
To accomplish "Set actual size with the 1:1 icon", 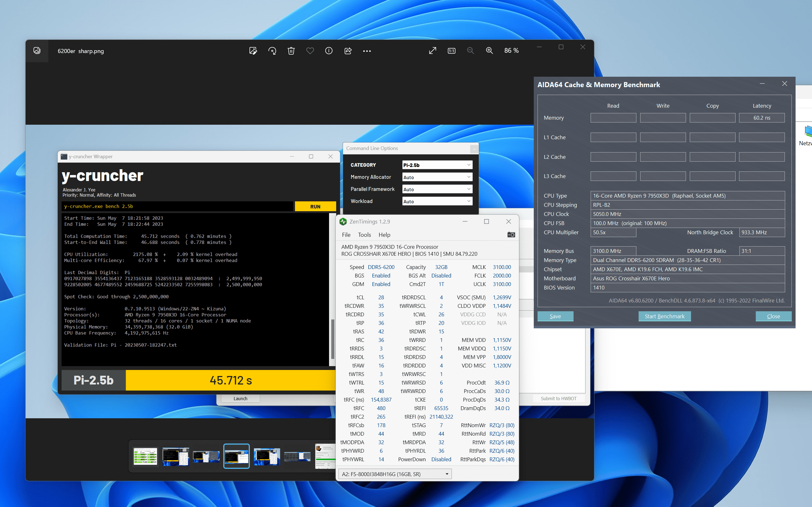I will pyautogui.click(x=451, y=51).
